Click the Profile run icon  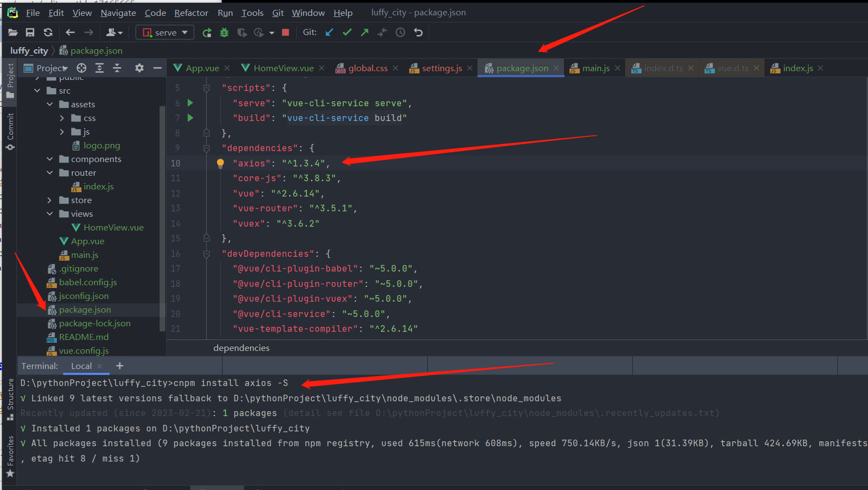(x=259, y=33)
